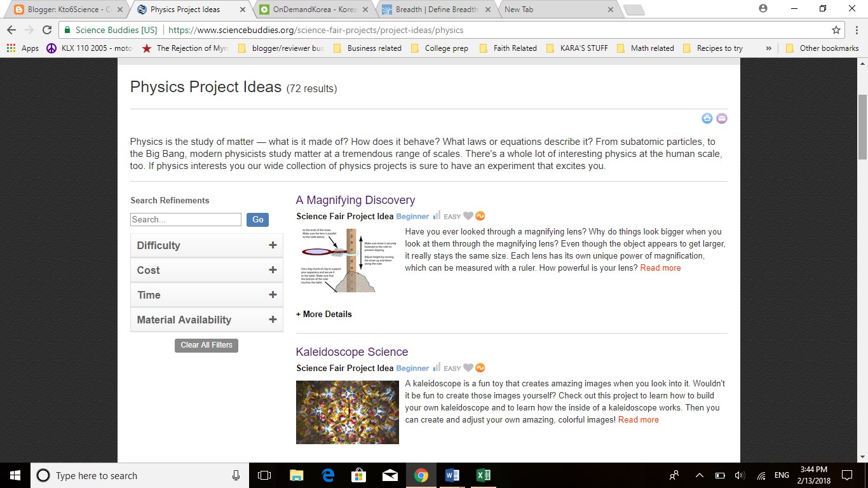Open the Other bookmarks folder
Screen dimensions: 868x488
point(822,48)
